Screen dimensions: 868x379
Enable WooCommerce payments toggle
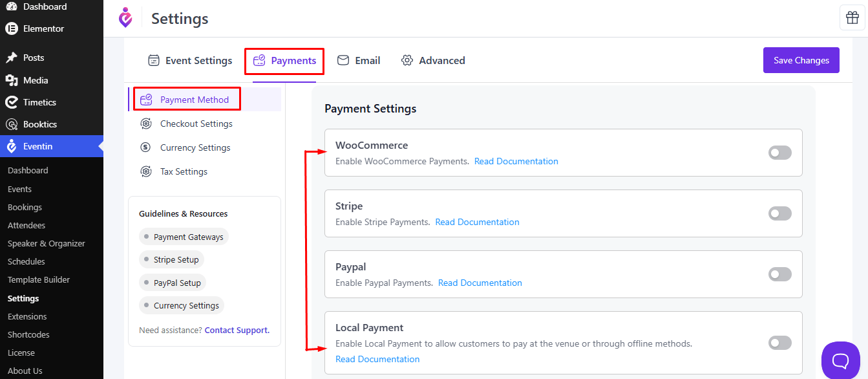(x=780, y=153)
